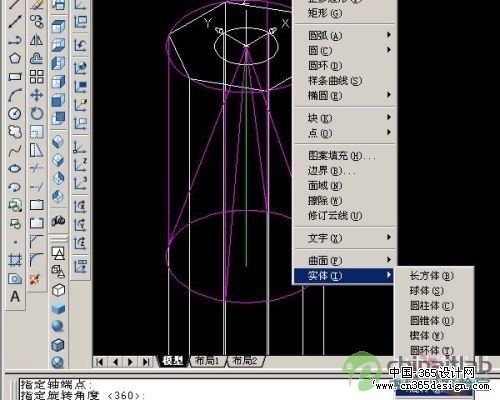Click the Scale tool icon

(x=36, y=132)
